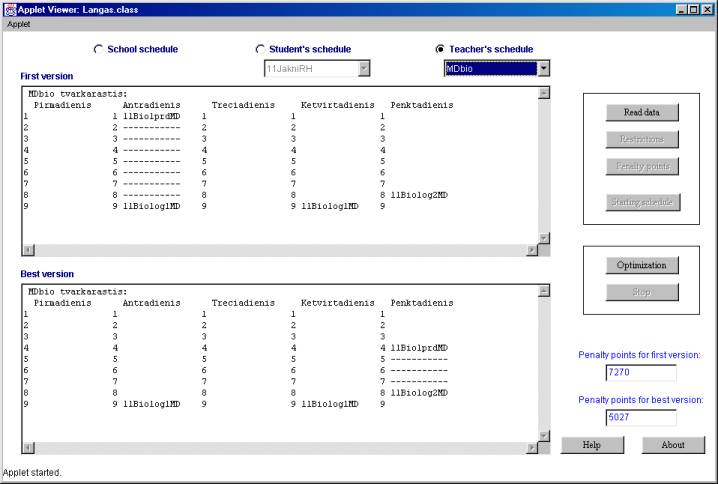Screen dimensions: 718x484
Task: Click the Starting schedule button
Action: [x=641, y=202]
